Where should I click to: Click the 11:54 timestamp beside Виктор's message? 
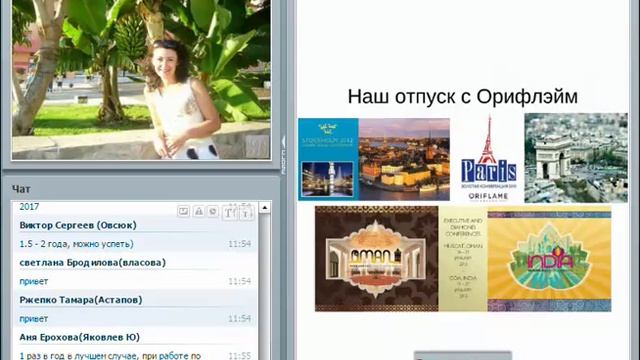tap(240, 244)
